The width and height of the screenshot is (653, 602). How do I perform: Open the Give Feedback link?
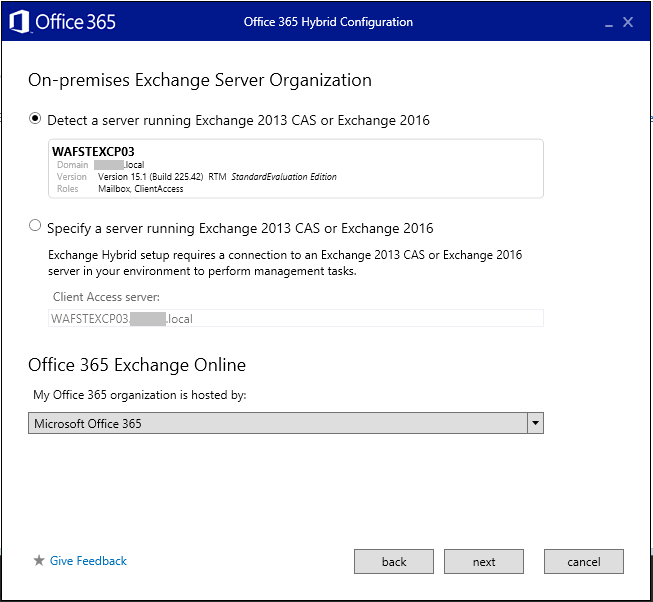point(88,561)
